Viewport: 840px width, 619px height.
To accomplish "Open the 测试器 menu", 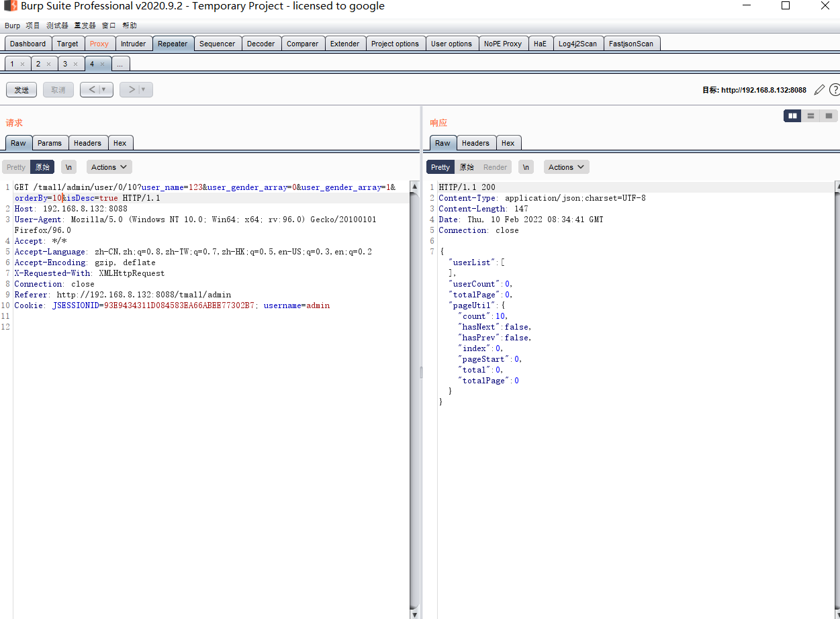I will [x=57, y=26].
